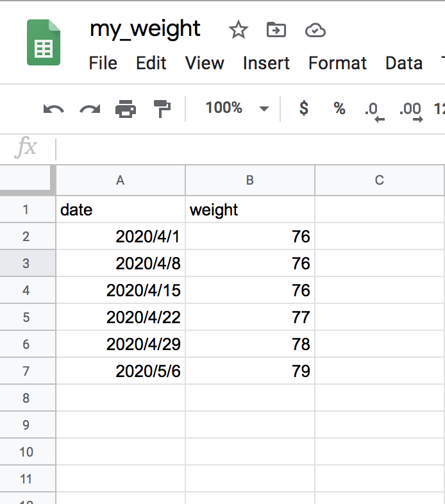Image resolution: width=445 pixels, height=504 pixels.
Task: Click the Google Sheets home icon
Action: 44,42
